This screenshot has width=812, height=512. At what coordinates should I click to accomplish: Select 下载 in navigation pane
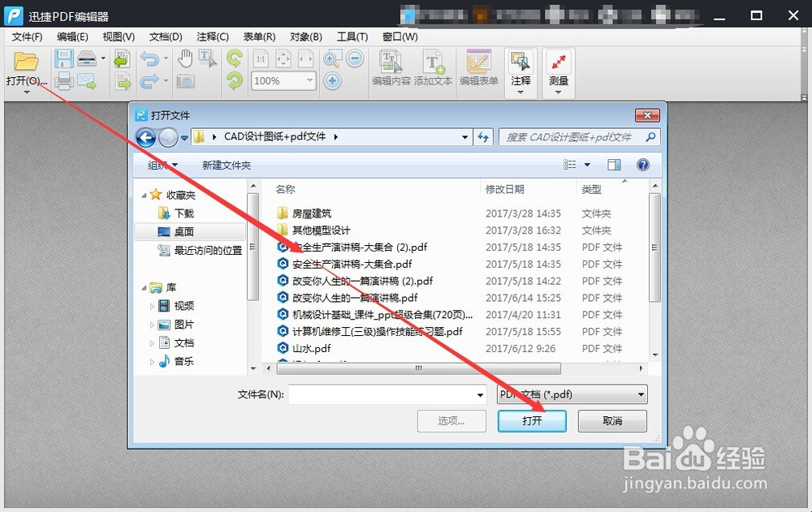coord(184,213)
